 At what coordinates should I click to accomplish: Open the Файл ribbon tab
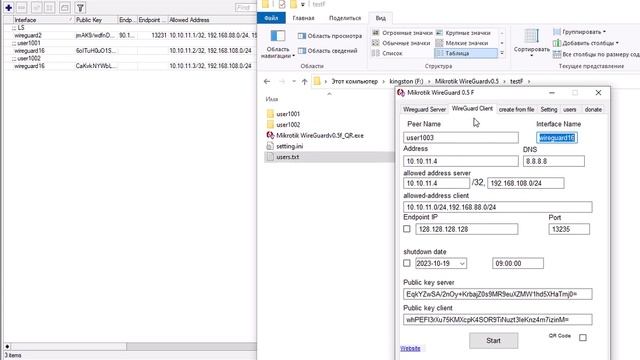[x=271, y=18]
